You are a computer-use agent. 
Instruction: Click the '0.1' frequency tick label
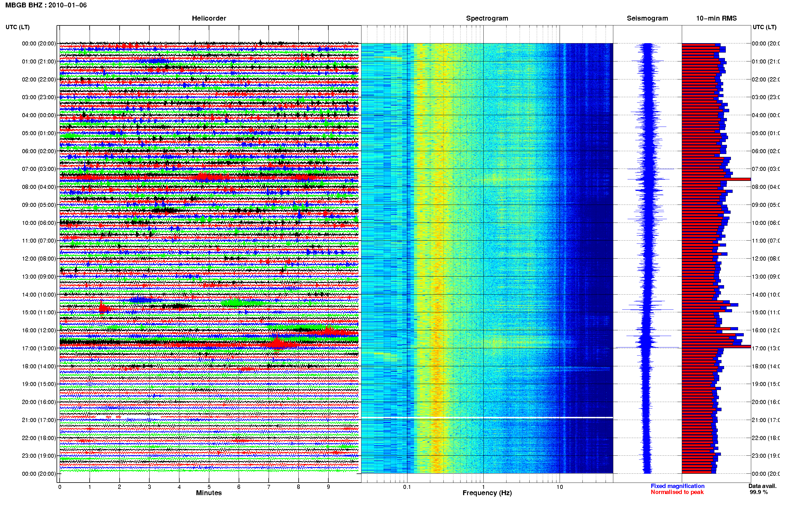(407, 487)
